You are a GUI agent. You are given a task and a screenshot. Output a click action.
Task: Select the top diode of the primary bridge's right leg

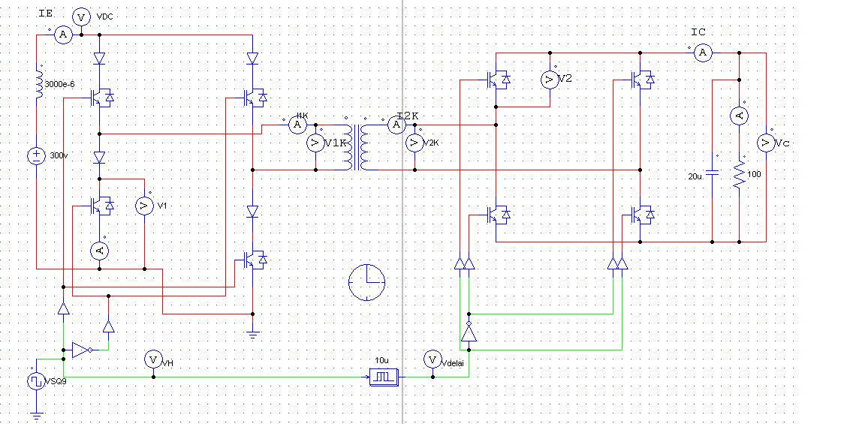(x=252, y=58)
